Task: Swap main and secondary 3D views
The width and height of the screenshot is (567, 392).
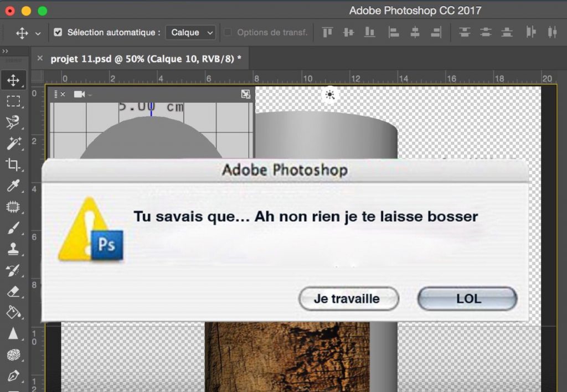Action: tap(245, 94)
